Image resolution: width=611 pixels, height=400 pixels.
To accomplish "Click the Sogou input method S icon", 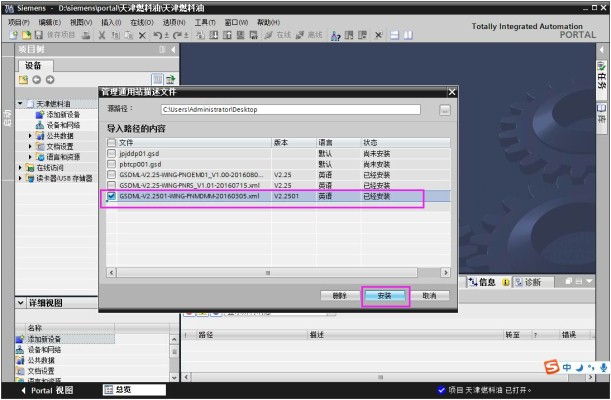I will coord(550,367).
